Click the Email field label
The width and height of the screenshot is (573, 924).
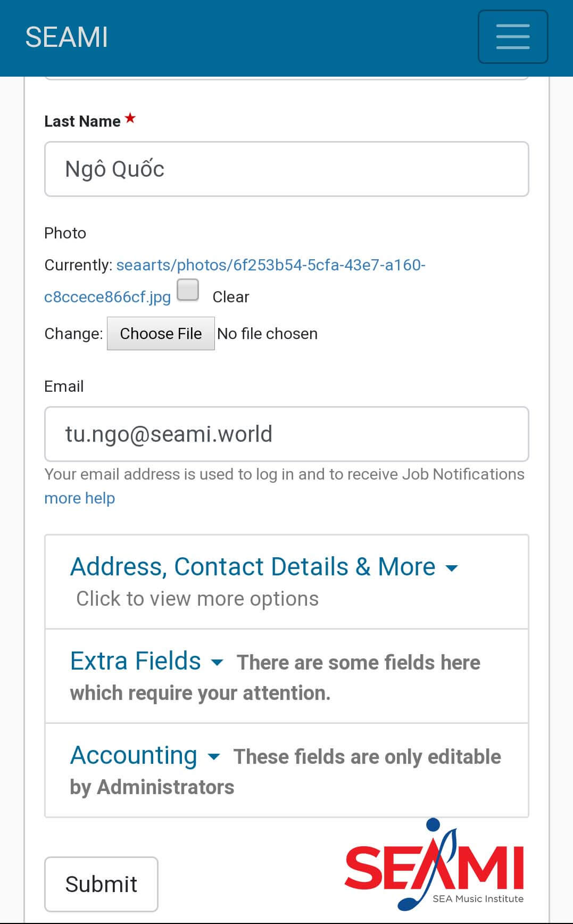(64, 386)
